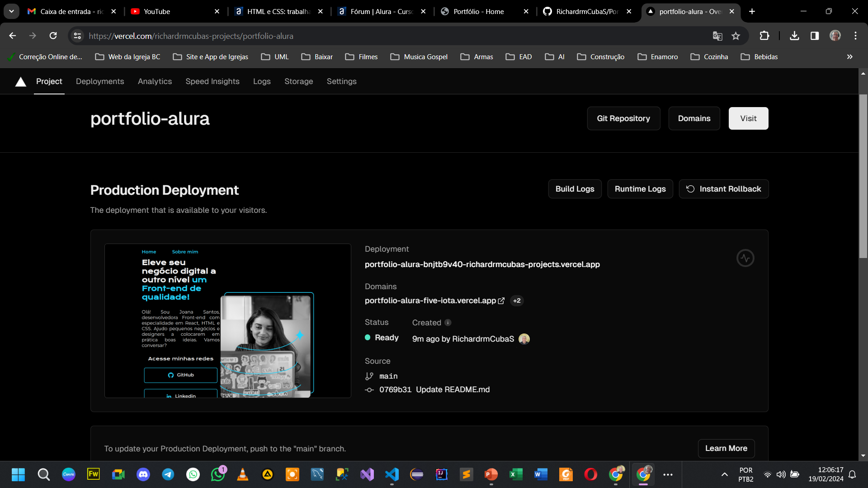Expand the Storage tab options
868x488 pixels.
[x=298, y=81]
